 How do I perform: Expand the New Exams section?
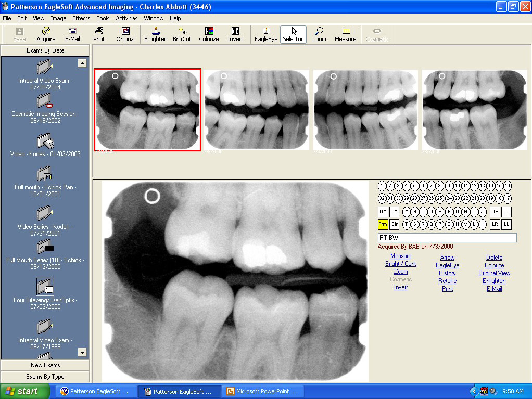[x=45, y=365]
